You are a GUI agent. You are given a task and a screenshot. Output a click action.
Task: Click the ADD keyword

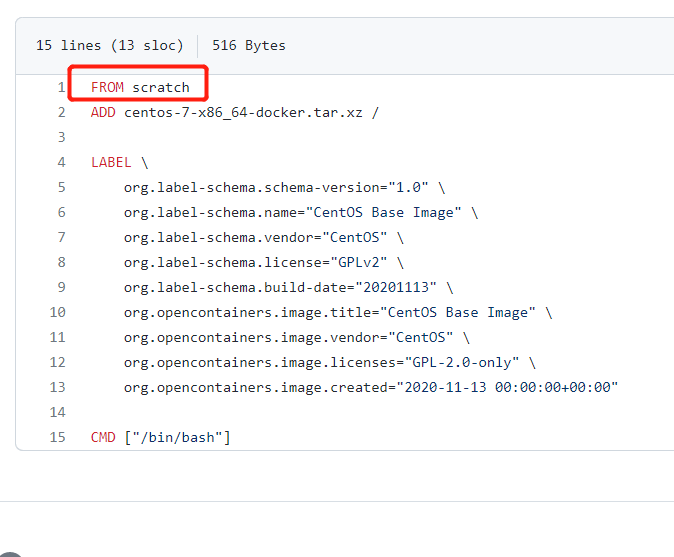(x=103, y=112)
